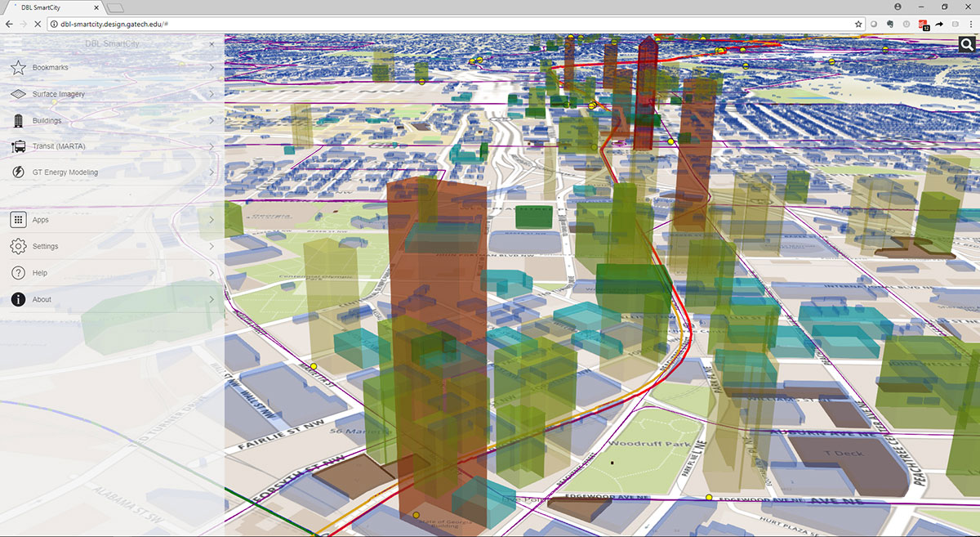Select the Buildings menu label

(47, 121)
